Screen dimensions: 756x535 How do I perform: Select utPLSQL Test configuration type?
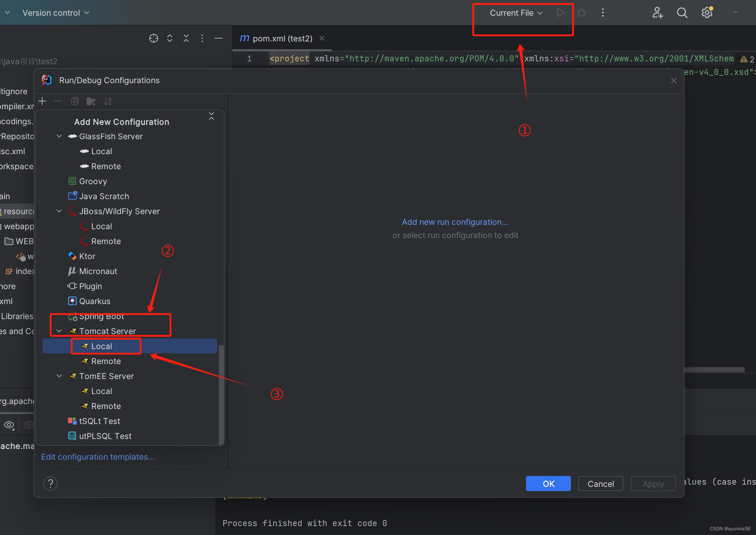coord(105,436)
